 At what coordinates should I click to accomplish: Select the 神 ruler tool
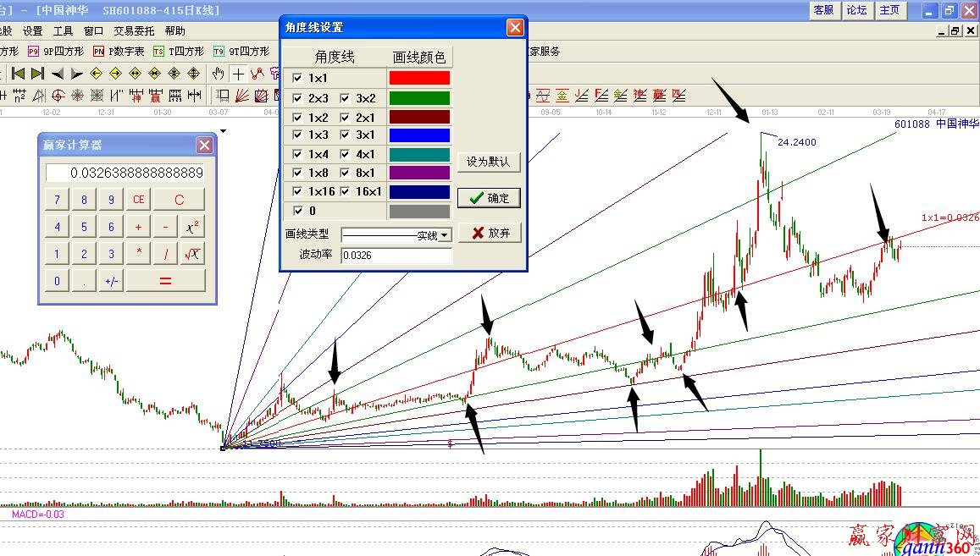[136, 95]
